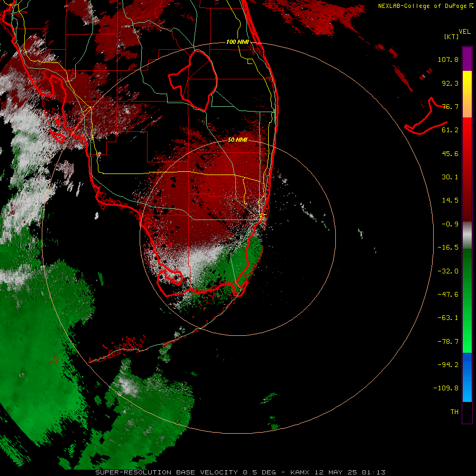
Task: Click the -47.6 velocity scale value
Action: (x=448, y=295)
